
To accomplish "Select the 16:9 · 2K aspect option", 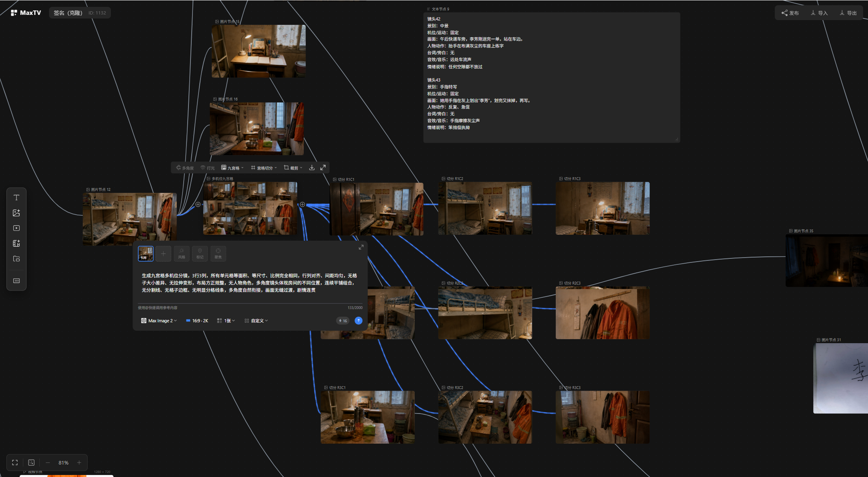I will (197, 321).
